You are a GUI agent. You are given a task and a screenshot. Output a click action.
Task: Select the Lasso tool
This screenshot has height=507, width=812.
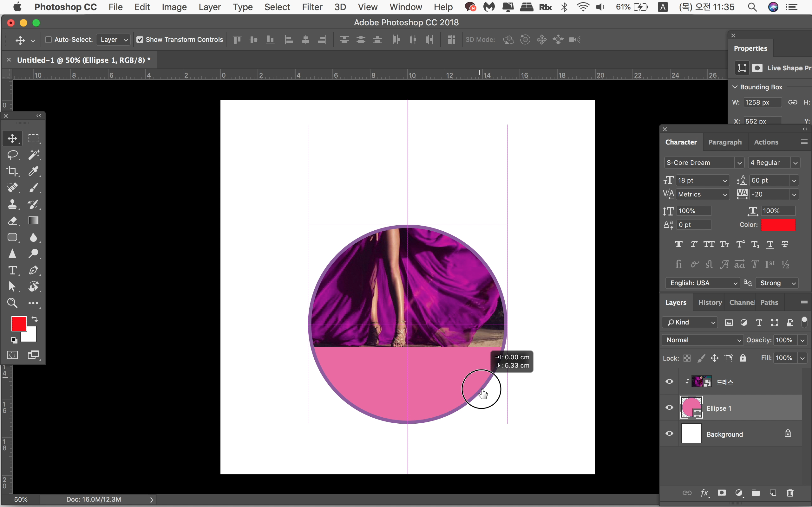click(x=12, y=155)
